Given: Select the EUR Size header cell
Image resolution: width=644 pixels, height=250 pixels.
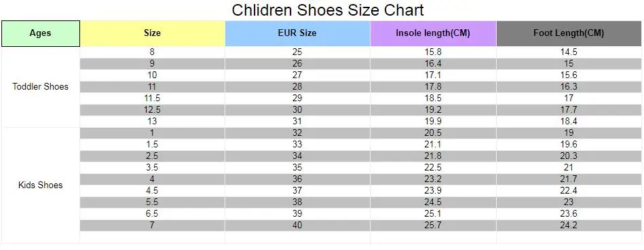Looking at the screenshot, I should pyautogui.click(x=297, y=33).
